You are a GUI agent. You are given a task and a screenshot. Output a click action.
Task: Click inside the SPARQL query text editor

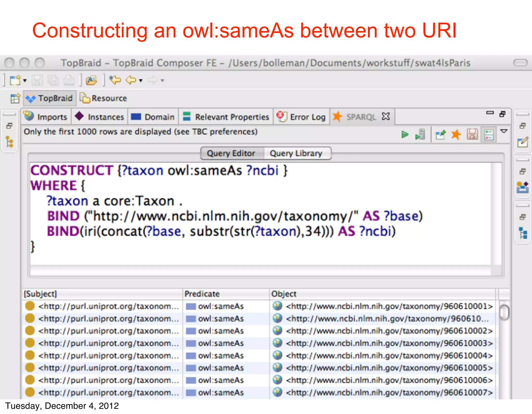[x=260, y=214]
